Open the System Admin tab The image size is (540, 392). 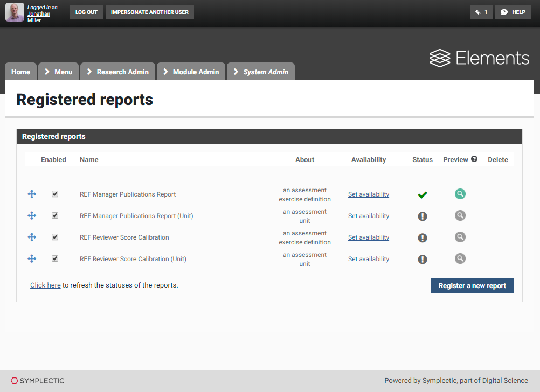pyautogui.click(x=261, y=72)
